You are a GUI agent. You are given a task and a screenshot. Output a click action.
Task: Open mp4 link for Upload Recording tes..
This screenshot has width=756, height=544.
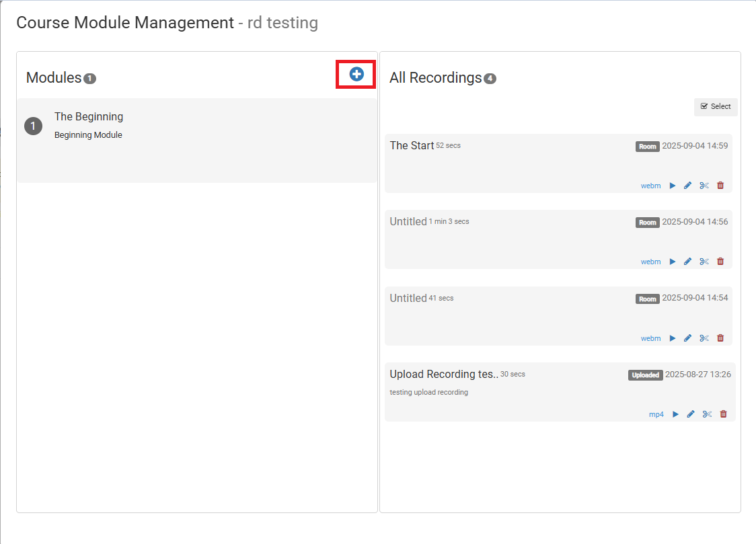coord(656,414)
